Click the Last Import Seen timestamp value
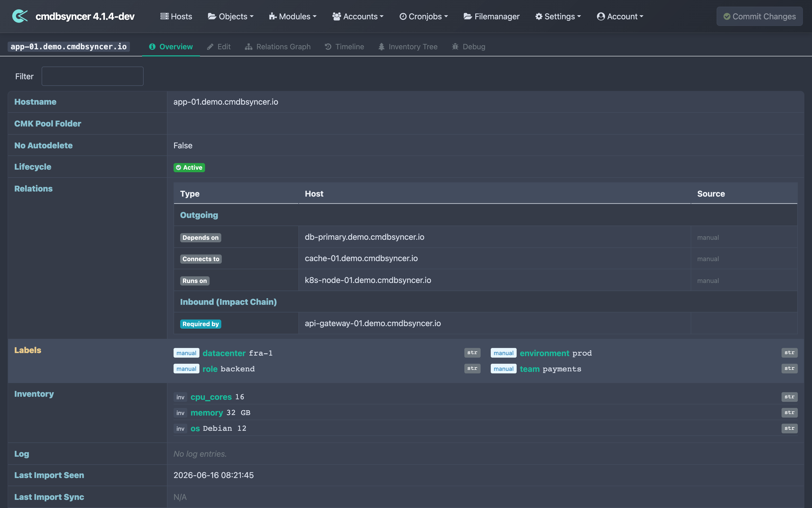The width and height of the screenshot is (812, 508). click(213, 475)
